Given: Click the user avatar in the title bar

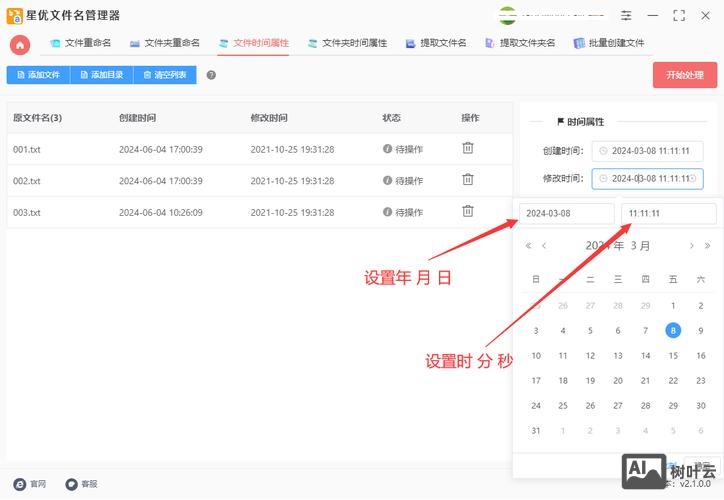Looking at the screenshot, I should pyautogui.click(x=507, y=16).
